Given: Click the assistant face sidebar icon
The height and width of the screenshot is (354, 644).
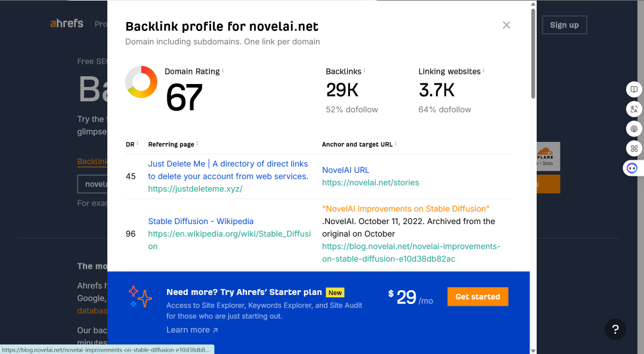Looking at the screenshot, I should pos(633,169).
